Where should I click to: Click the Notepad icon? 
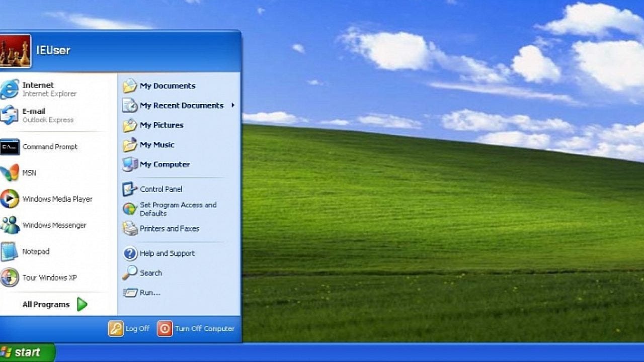tap(9, 251)
